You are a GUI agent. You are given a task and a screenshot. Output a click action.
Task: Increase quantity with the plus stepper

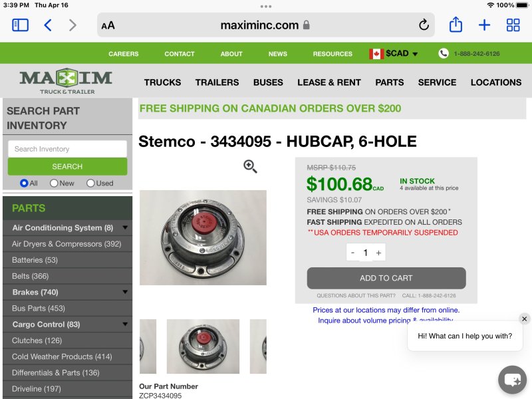coord(378,253)
